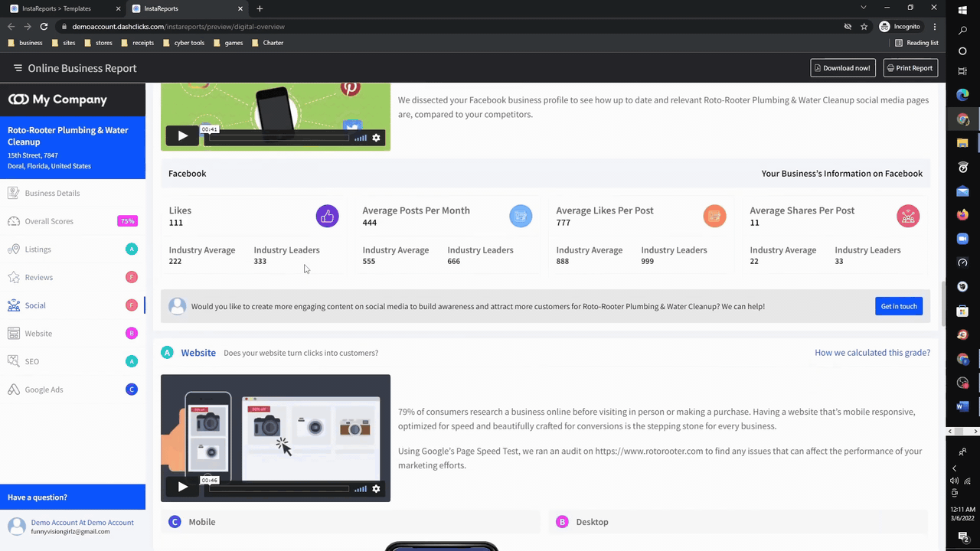This screenshot has height=551, width=980.
Task: Open the games bookmarks folder
Action: (x=229, y=43)
